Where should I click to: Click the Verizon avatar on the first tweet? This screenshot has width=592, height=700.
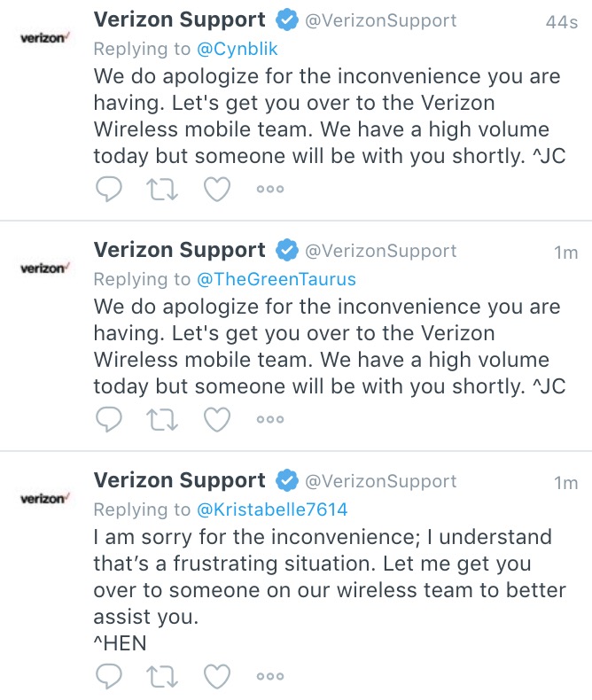(x=44, y=38)
